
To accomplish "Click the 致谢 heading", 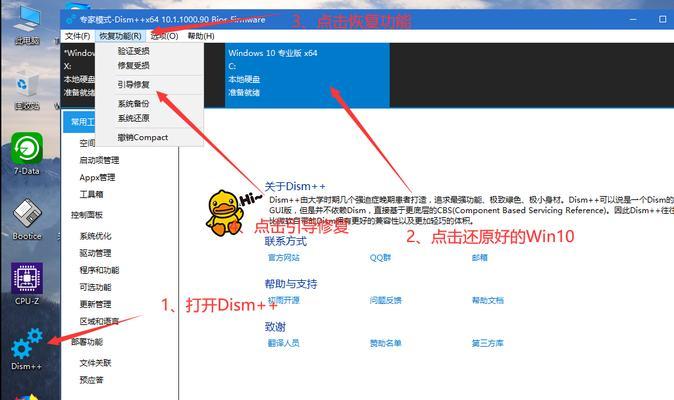I will pyautogui.click(x=275, y=327).
